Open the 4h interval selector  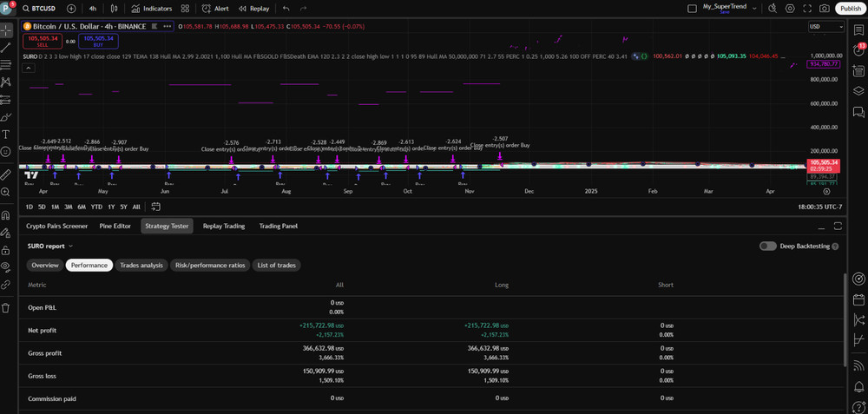coord(93,9)
